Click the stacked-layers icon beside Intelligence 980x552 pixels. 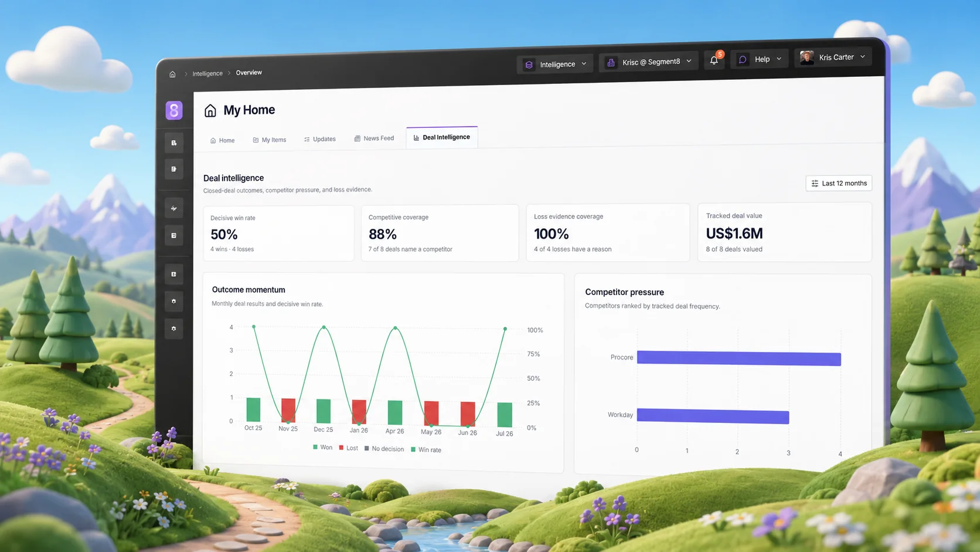(x=529, y=65)
